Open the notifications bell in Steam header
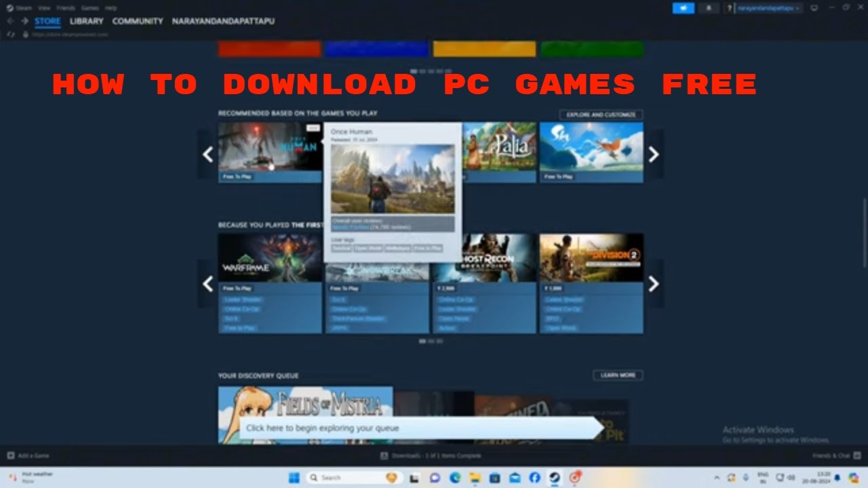The width and height of the screenshot is (868, 488). pyautogui.click(x=709, y=8)
